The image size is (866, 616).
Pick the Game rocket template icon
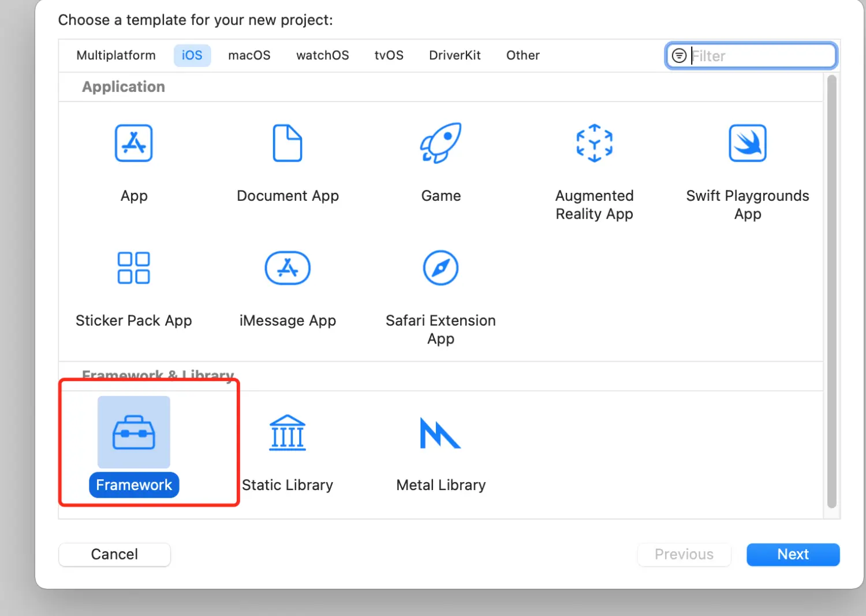coord(441,143)
